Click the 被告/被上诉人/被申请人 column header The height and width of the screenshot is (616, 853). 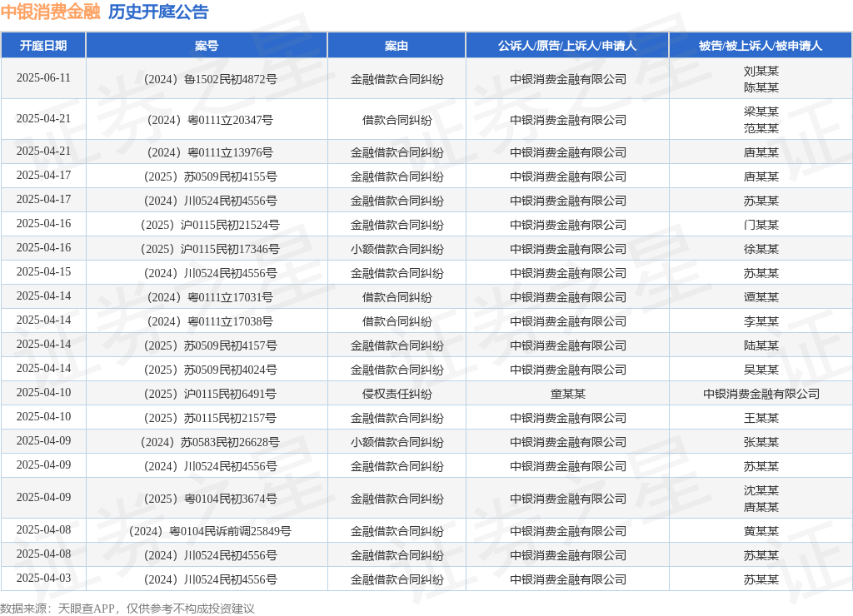point(761,46)
